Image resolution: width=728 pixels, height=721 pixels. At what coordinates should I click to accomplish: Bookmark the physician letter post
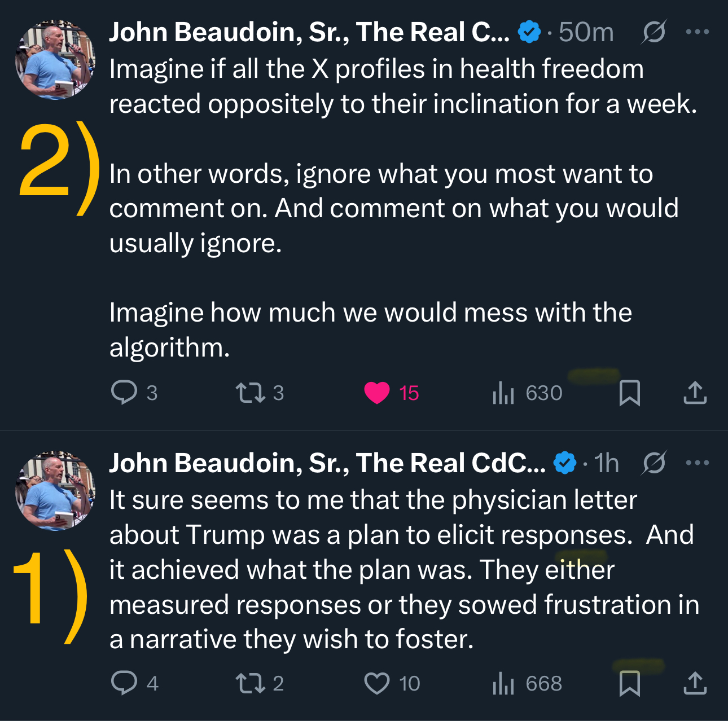[629, 683]
